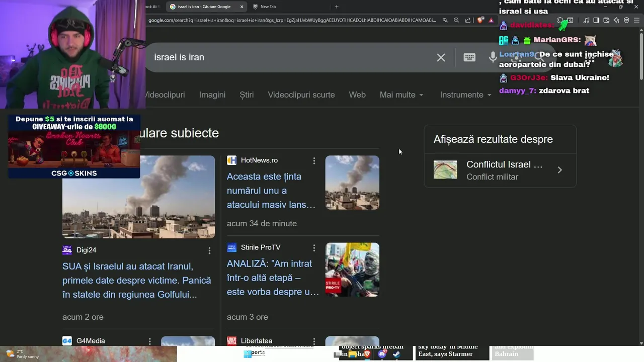This screenshot has width=644, height=362.
Task: Open the Brave Wallet icon
Action: (606, 20)
